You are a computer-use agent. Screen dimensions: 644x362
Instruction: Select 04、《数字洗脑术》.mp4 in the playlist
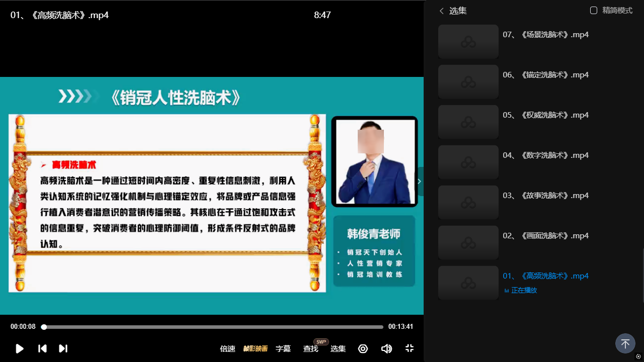click(x=545, y=155)
